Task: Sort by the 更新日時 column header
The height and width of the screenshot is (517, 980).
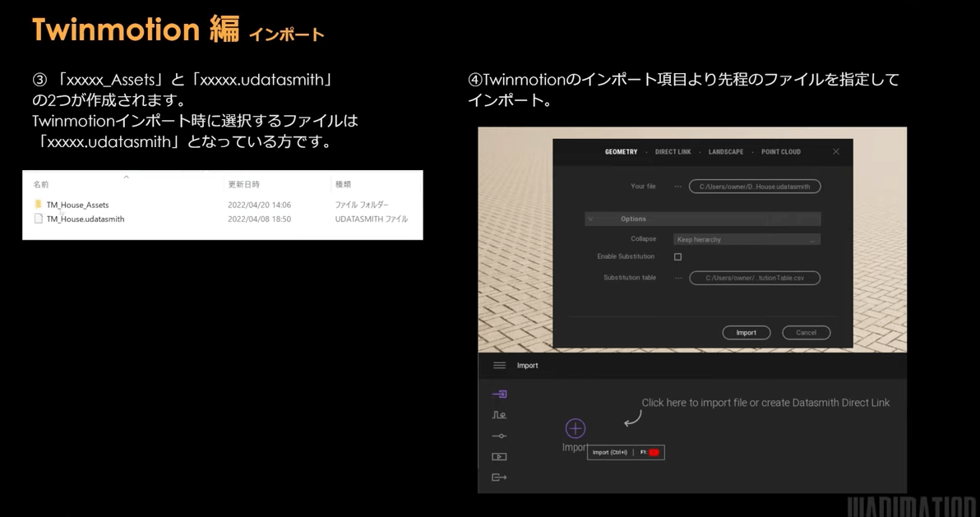Action: point(243,184)
